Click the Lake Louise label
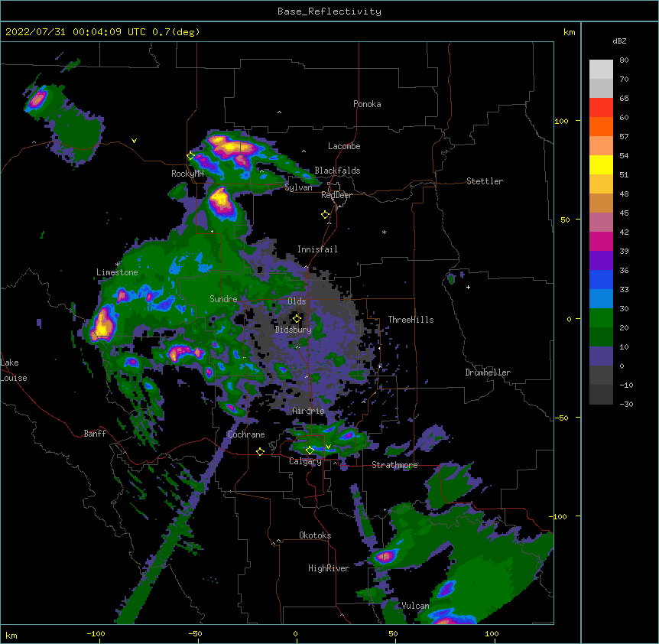 click(x=14, y=370)
